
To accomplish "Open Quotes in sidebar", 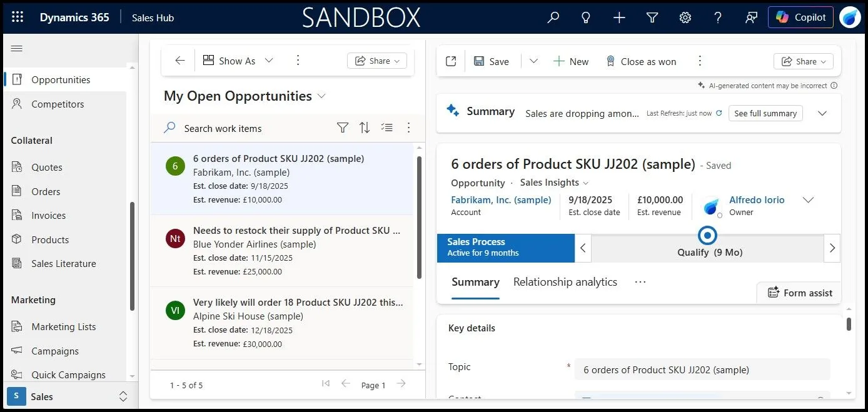I will (65, 167).
